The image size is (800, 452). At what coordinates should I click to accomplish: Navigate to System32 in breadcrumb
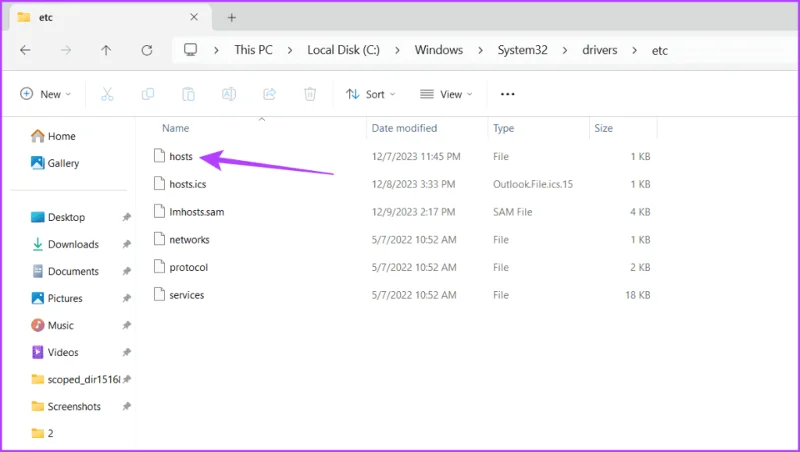coord(522,50)
